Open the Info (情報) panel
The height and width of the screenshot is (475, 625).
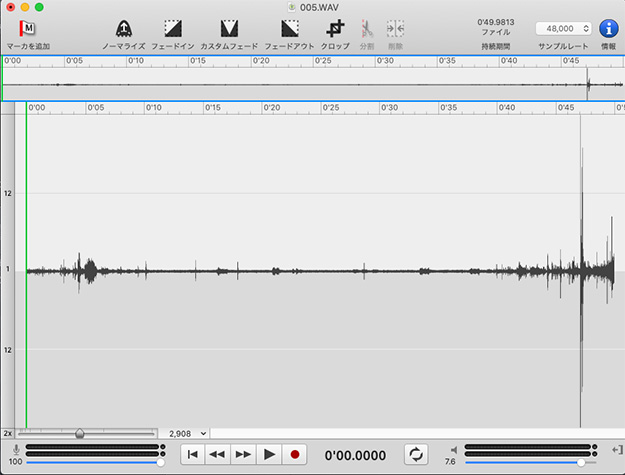pyautogui.click(x=608, y=29)
